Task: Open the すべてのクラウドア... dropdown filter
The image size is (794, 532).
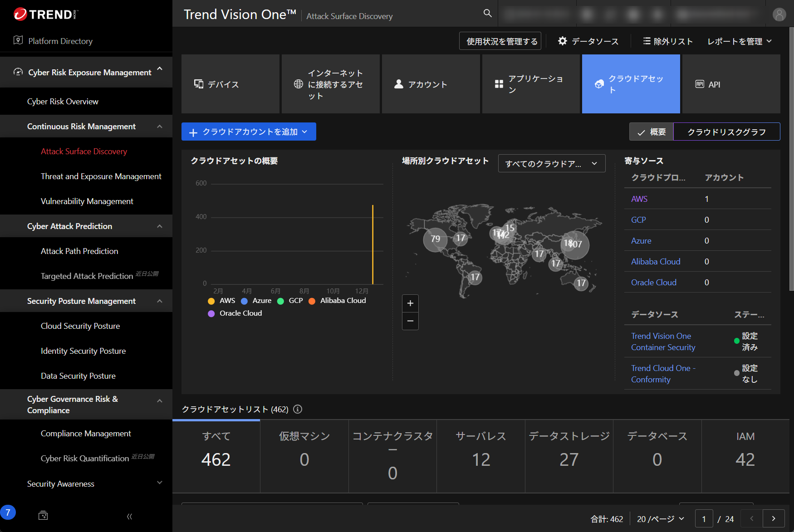Action: (x=551, y=163)
